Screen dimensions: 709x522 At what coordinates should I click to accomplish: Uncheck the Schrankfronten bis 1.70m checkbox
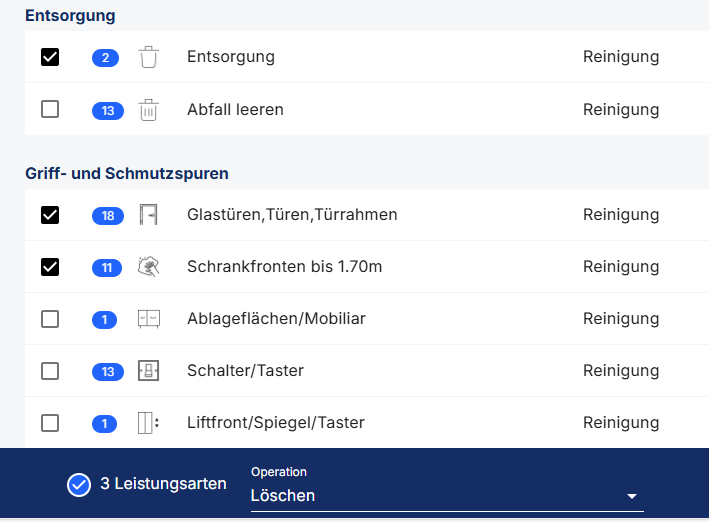tap(50, 267)
